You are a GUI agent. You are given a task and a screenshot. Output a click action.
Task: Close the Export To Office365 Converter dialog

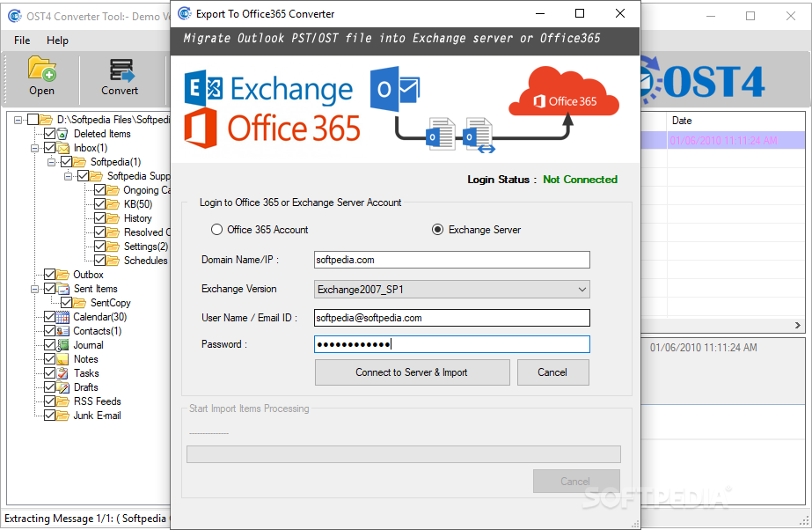[x=620, y=13]
